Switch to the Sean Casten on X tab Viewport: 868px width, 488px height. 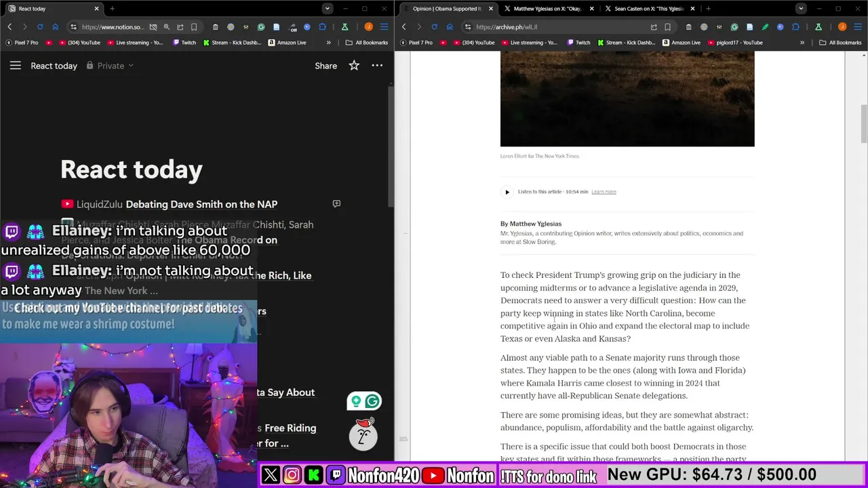click(650, 9)
